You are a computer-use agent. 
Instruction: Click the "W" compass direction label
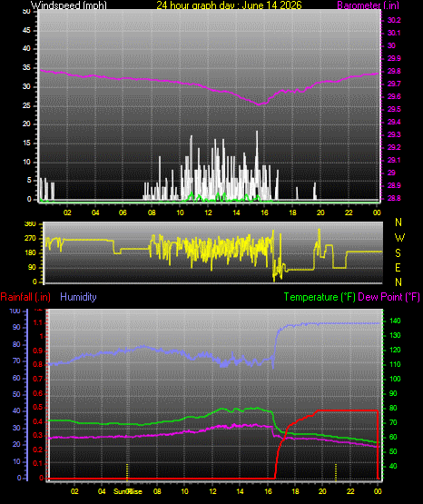(x=399, y=238)
